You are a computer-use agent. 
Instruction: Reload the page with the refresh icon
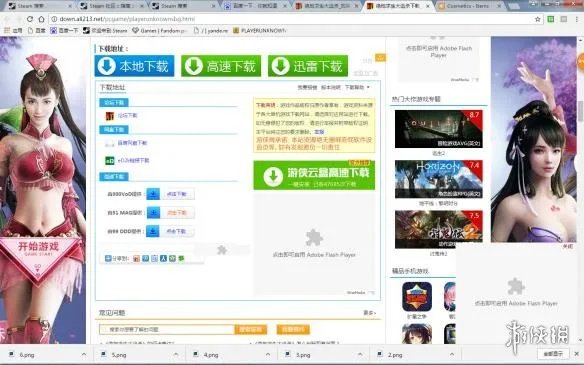pos(30,19)
